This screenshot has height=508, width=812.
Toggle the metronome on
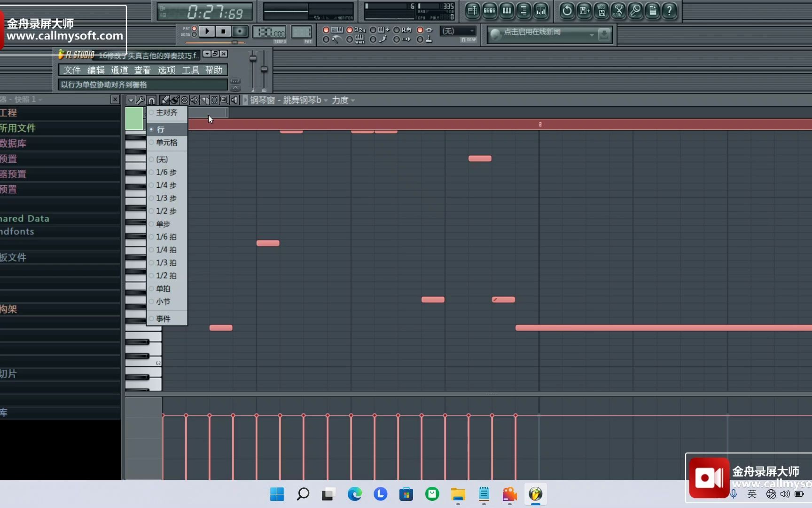click(x=327, y=40)
